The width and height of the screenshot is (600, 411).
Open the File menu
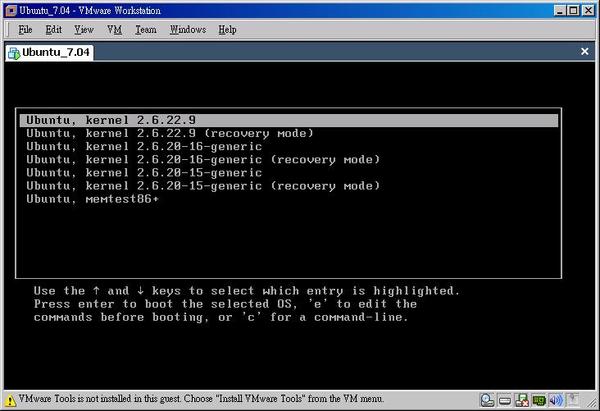coord(25,29)
